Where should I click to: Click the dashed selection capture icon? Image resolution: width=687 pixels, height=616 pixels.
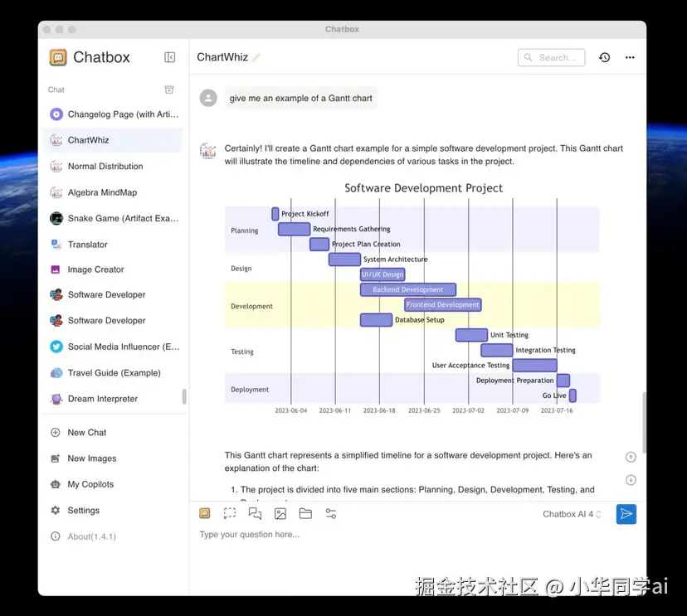tap(230, 513)
